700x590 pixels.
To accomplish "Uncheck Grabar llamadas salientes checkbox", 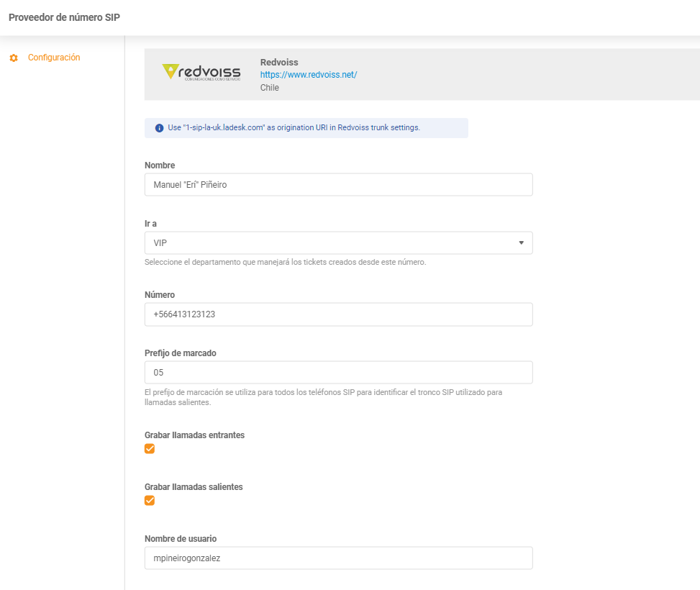I will 150,501.
